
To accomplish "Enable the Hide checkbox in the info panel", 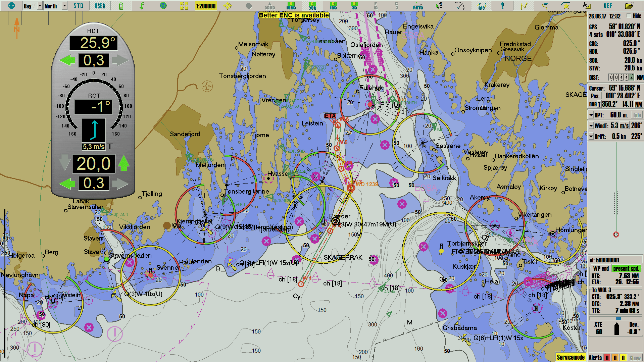I will pyautogui.click(x=628, y=16).
